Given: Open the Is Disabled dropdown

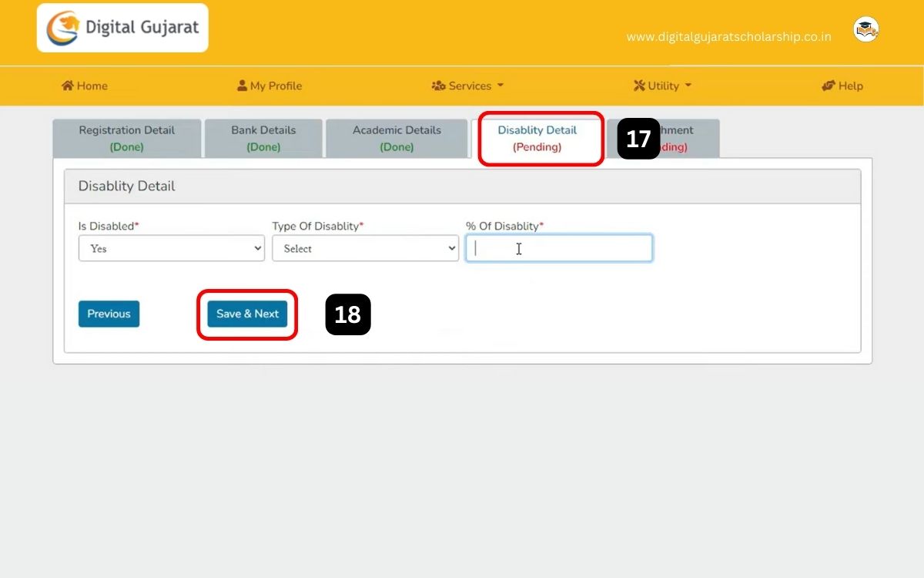Looking at the screenshot, I should (171, 249).
